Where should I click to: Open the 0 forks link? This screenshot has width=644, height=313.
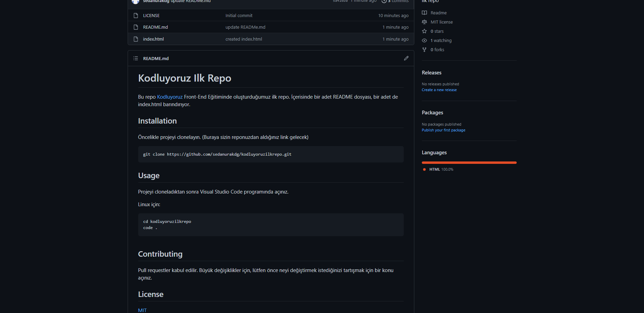[x=437, y=50]
